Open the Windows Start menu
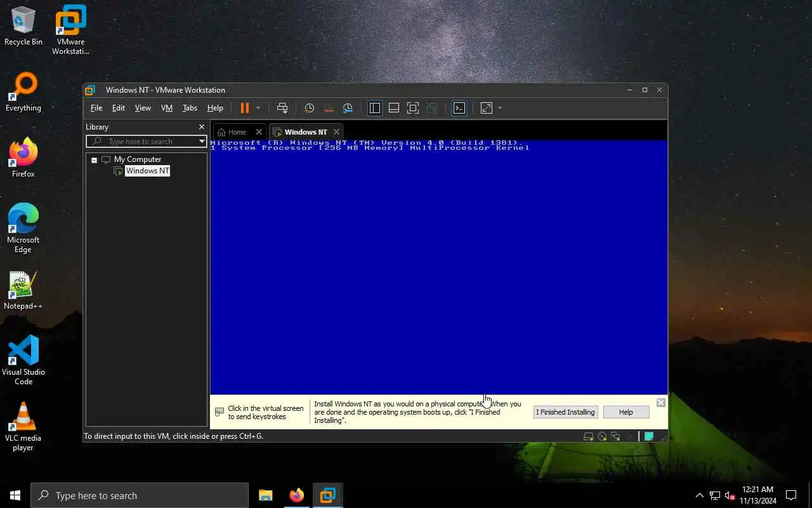Screen dimensions: 812x508 [15, 495]
